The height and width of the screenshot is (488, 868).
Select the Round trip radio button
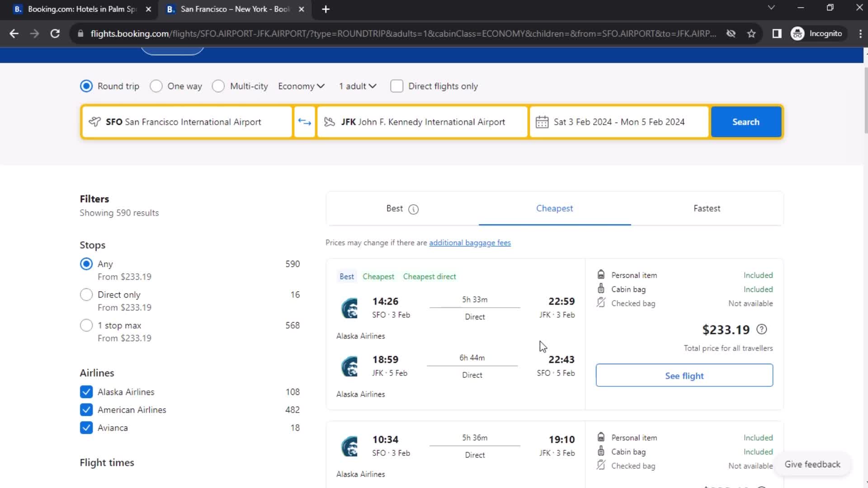coord(86,86)
